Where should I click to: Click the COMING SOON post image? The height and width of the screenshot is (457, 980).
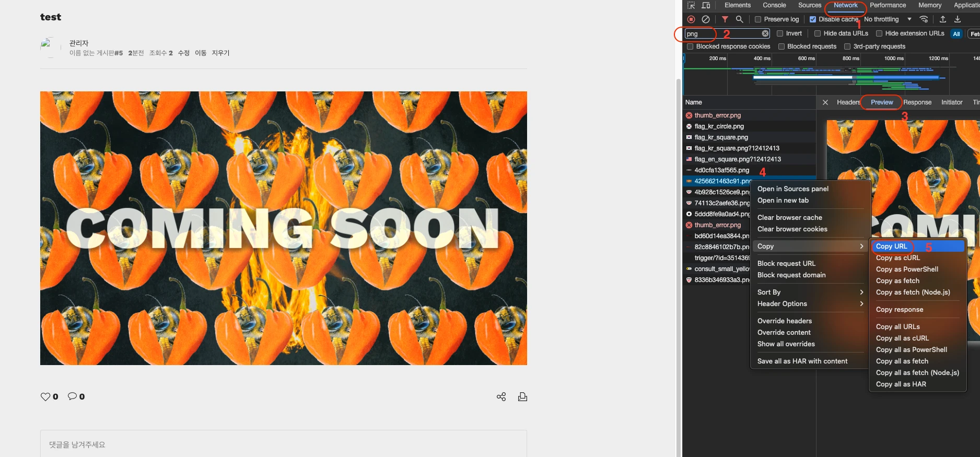[x=284, y=228]
